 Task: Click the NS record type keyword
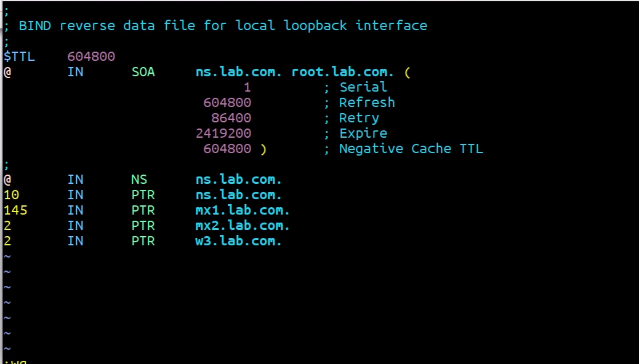click(x=139, y=180)
